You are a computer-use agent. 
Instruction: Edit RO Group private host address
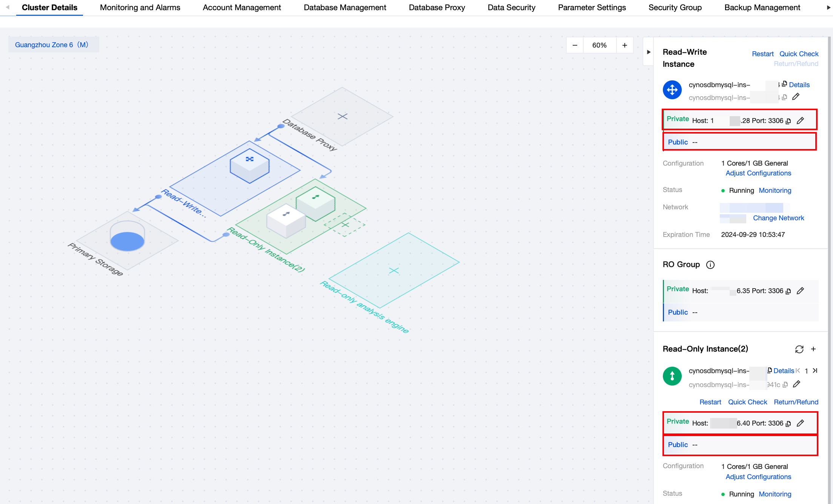pyautogui.click(x=800, y=291)
